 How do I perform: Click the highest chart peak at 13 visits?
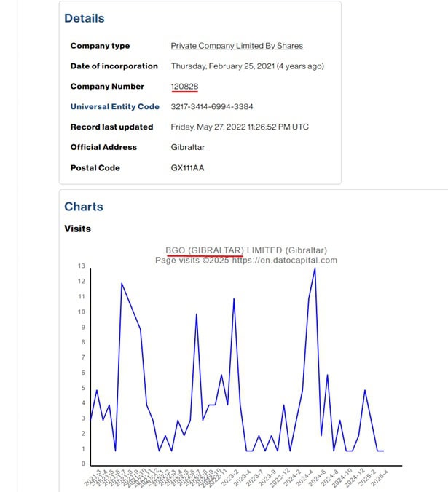315,268
